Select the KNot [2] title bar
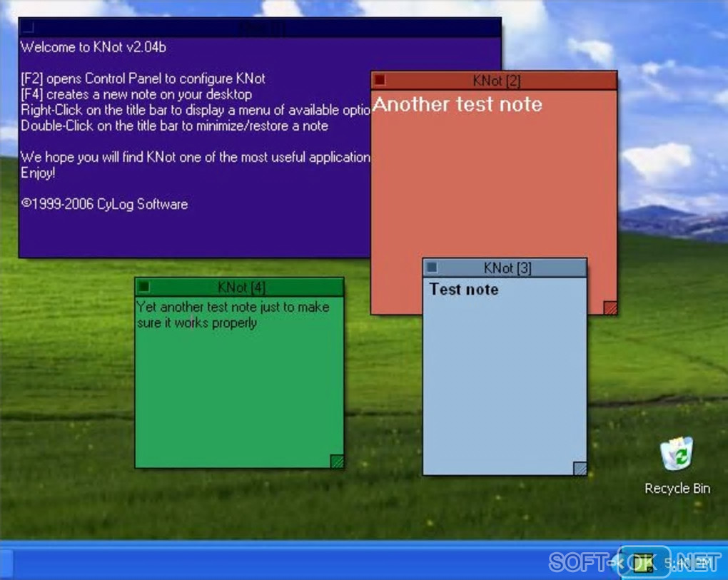The width and height of the screenshot is (728, 580). pyautogui.click(x=494, y=81)
